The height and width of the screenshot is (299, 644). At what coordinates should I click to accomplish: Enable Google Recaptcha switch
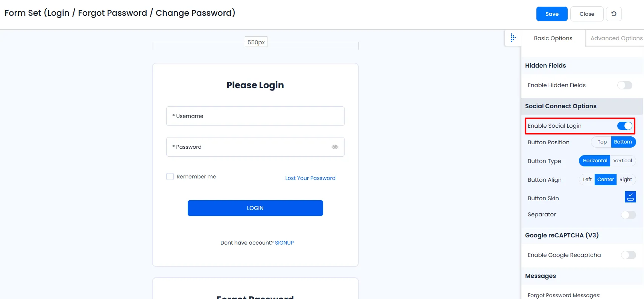click(x=628, y=255)
